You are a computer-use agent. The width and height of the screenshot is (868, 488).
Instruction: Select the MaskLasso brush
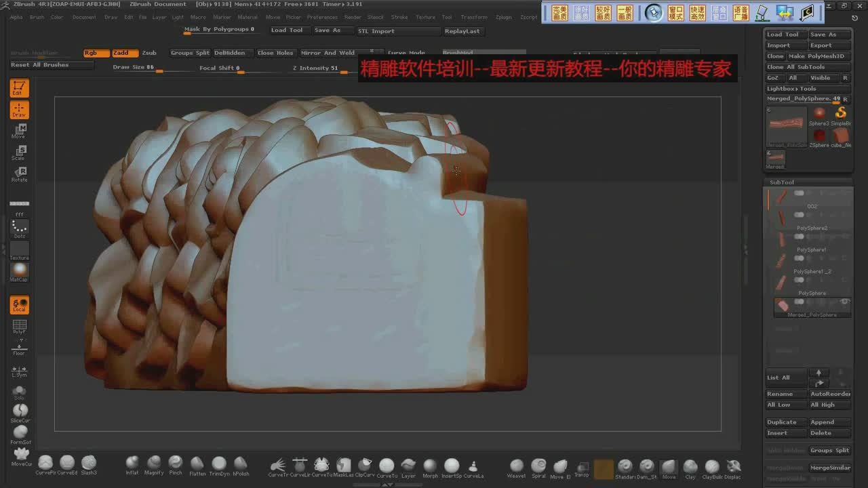[343, 467]
